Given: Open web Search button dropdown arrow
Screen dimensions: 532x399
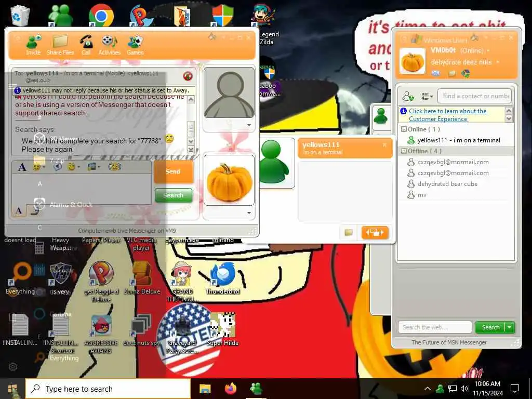Looking at the screenshot, I should [x=510, y=327].
